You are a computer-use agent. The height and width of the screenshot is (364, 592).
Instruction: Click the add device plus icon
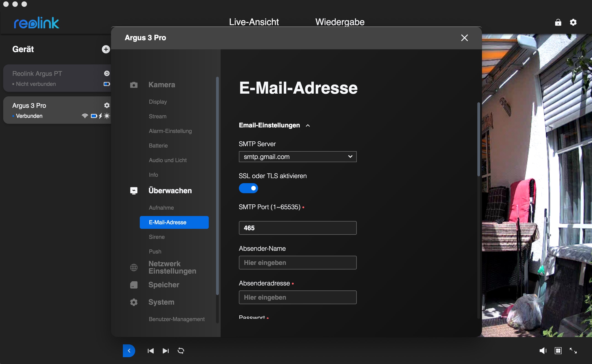(x=106, y=49)
